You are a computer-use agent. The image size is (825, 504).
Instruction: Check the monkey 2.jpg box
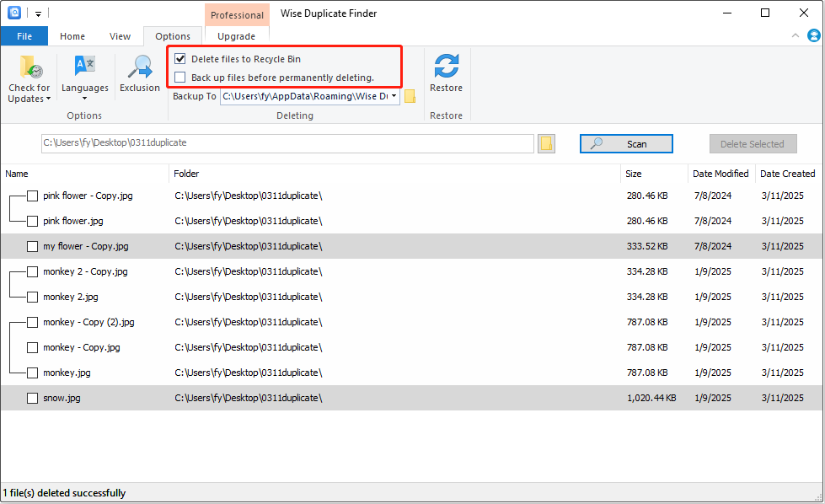(33, 297)
